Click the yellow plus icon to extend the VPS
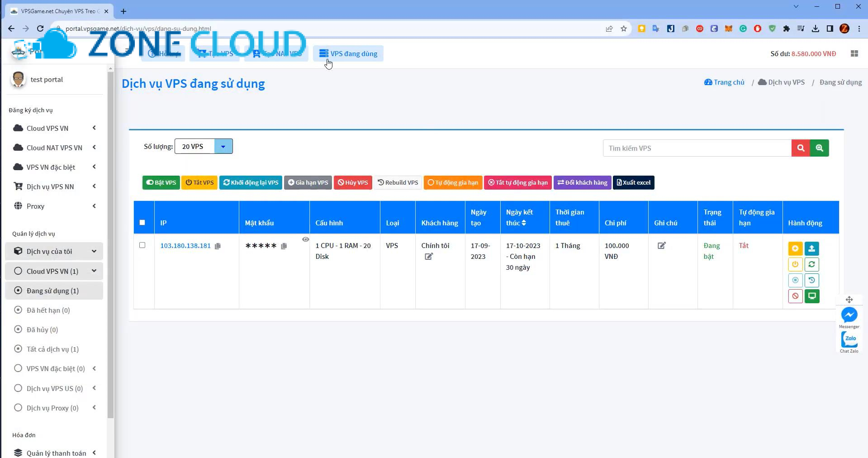The height and width of the screenshot is (458, 868). [x=795, y=248]
